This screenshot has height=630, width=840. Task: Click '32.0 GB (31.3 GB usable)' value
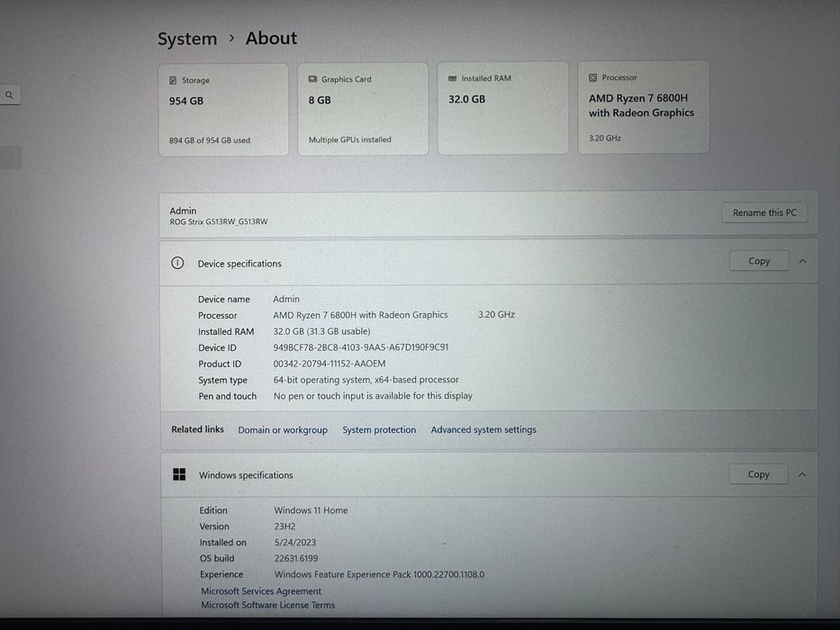(x=321, y=331)
